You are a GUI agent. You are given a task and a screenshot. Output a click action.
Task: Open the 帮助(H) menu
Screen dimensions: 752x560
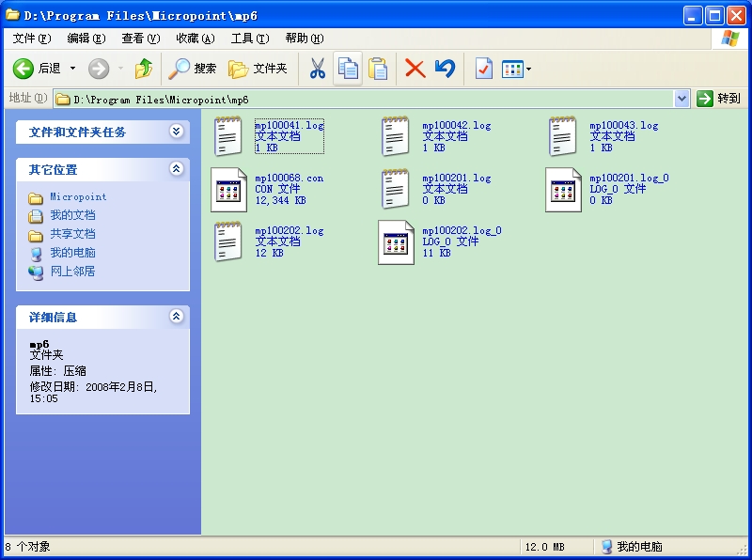[x=305, y=39]
